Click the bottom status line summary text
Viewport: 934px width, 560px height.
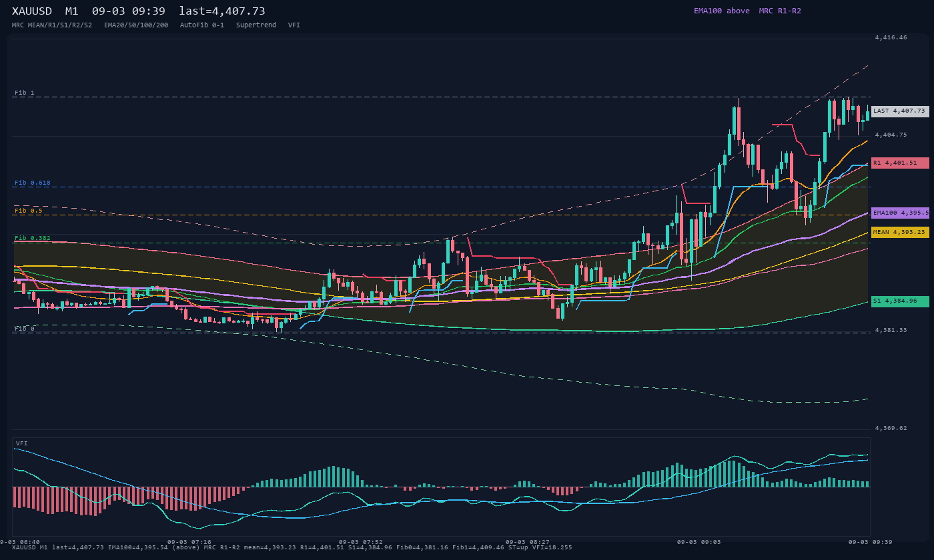tap(292, 547)
